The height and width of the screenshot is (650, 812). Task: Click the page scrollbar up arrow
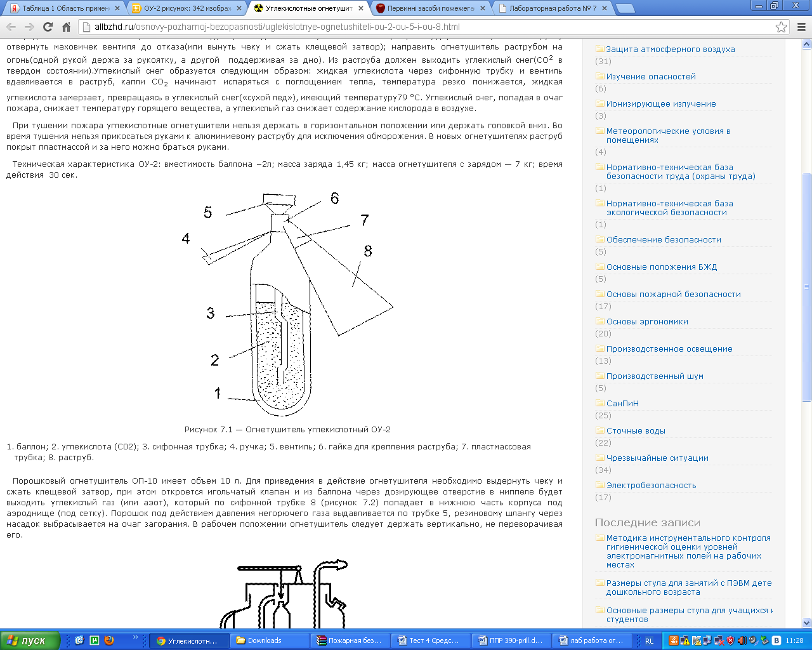[807, 44]
